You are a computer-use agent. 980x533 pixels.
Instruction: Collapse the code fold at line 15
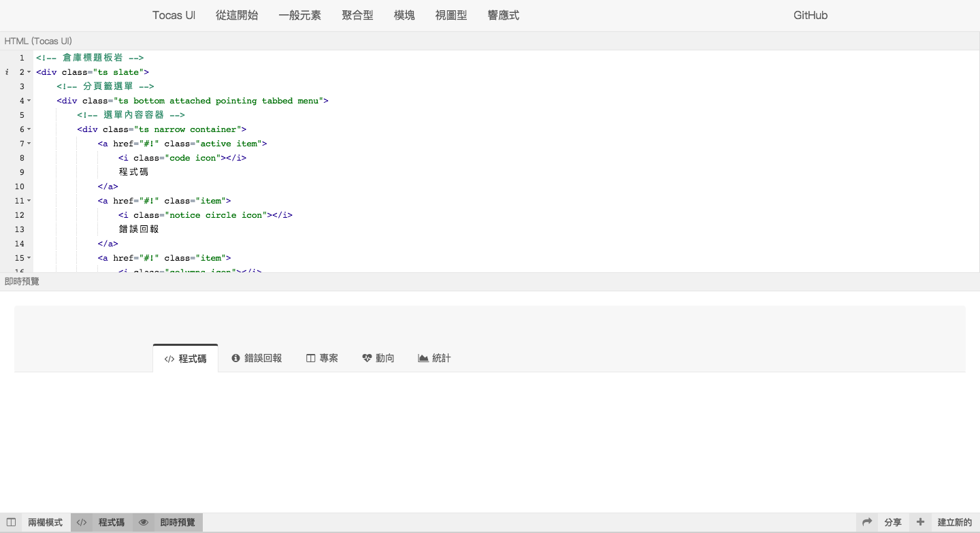pyautogui.click(x=29, y=258)
